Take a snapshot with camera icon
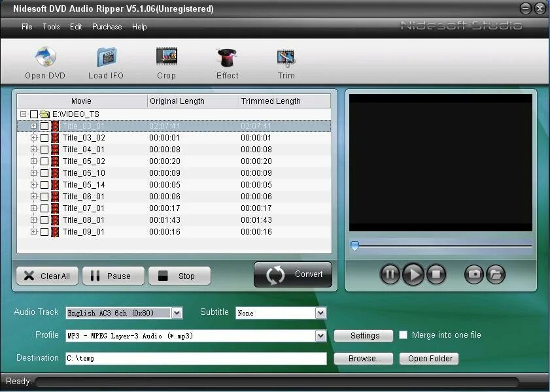 point(474,274)
